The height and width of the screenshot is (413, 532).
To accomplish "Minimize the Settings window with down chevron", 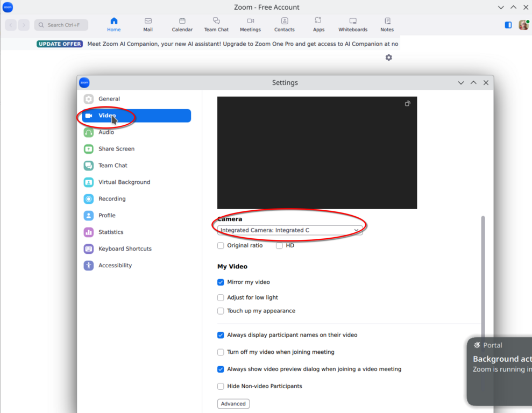I will click(x=461, y=83).
